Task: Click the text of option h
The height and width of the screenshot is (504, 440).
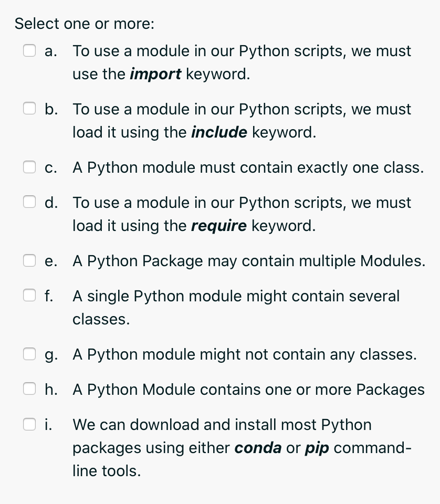Action: tap(248, 389)
